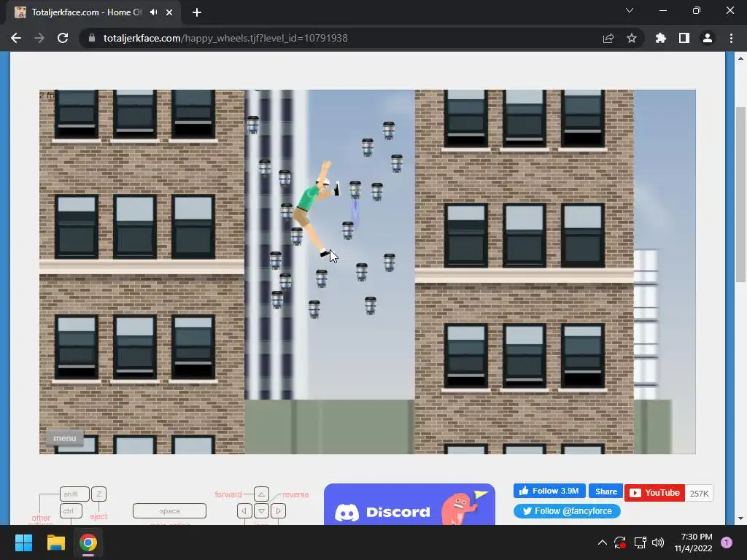
Task: Go back with the browser back arrow
Action: click(x=16, y=38)
